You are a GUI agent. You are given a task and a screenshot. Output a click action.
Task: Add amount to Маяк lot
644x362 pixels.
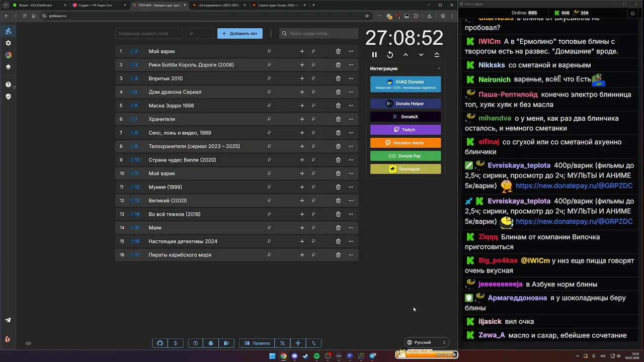(302, 228)
